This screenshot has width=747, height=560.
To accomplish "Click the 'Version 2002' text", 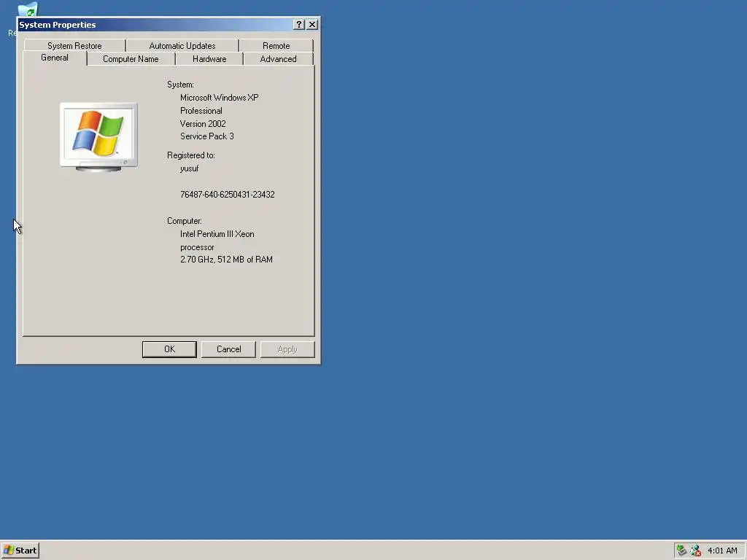I will [x=203, y=124].
